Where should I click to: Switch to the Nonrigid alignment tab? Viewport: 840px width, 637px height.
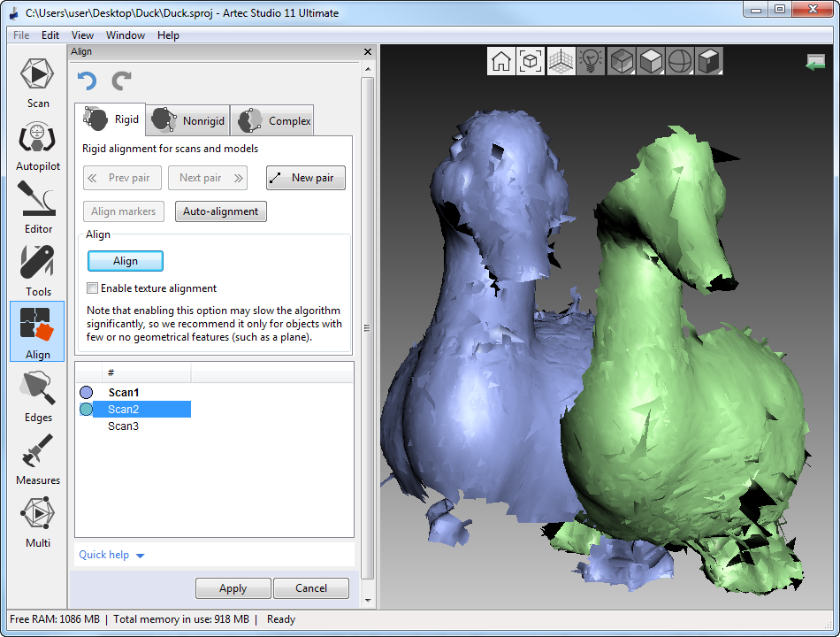click(188, 120)
